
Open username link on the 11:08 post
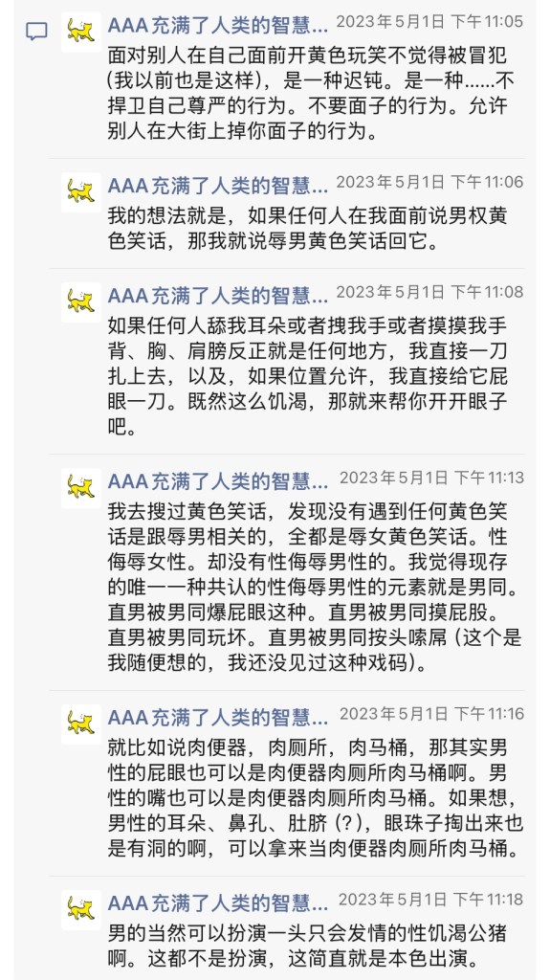[x=217, y=295]
